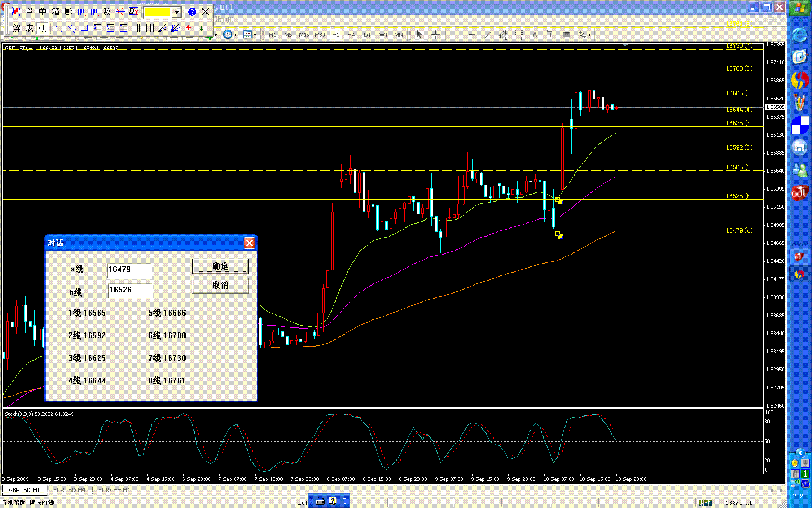
Task: Click the green down arrow icon
Action: 201,28
